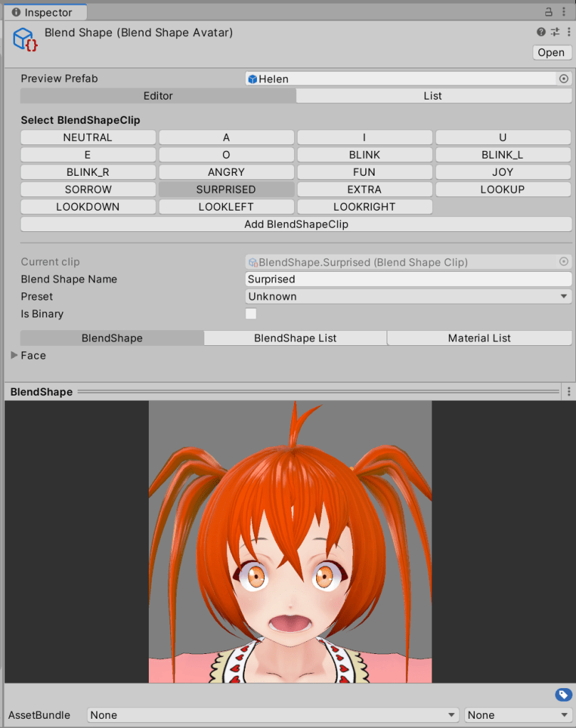Click the blue asset label tag icon
Viewport: 576px width, 728px height.
[562, 695]
